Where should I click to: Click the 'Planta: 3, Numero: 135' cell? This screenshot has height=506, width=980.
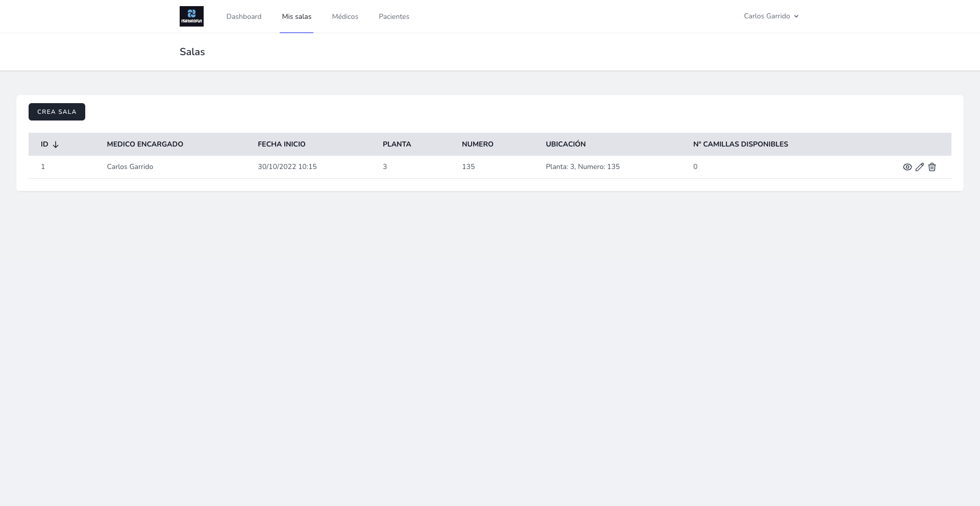[582, 166]
